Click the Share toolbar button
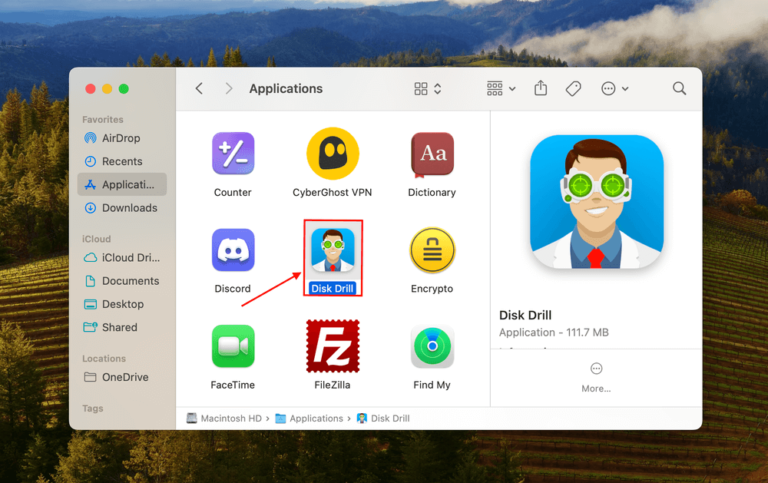This screenshot has width=768, height=483. tap(541, 89)
